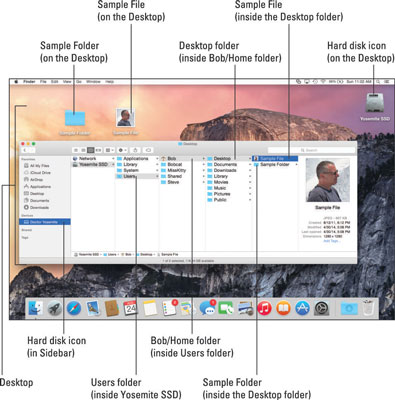Open the Finder menu in menu bar
This screenshot has width=395, height=400.
pyautogui.click(x=29, y=82)
